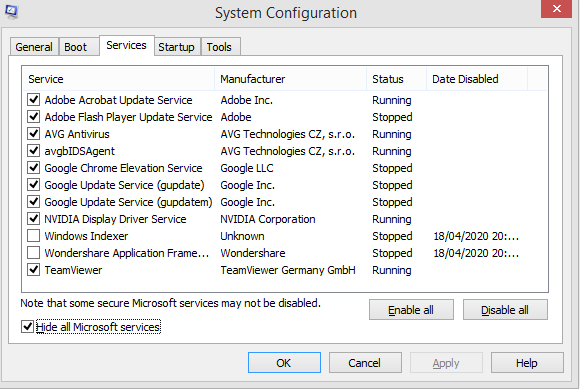
Task: Disable the AVG Antivirus service checkbox
Action: click(x=34, y=133)
